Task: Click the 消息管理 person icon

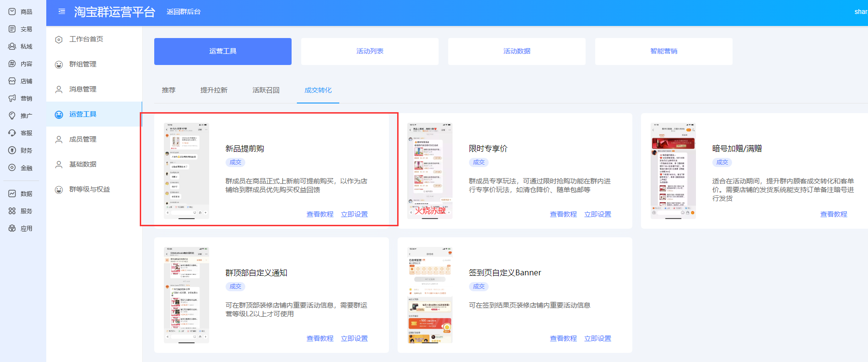Action: tap(59, 90)
